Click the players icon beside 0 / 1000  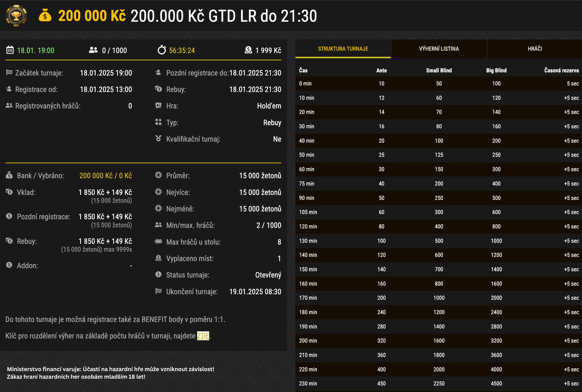(93, 50)
